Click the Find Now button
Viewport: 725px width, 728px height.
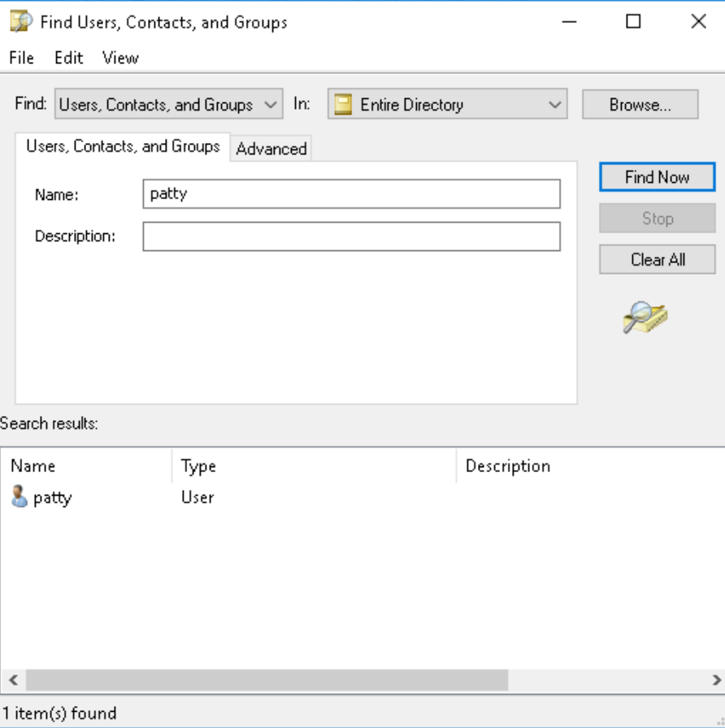tap(658, 177)
